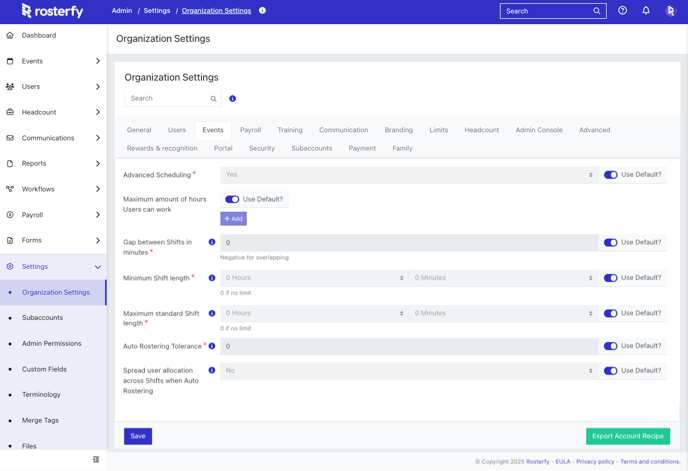The image size is (688, 471).
Task: Collapse the sidebar using bottom icon
Action: tap(96, 459)
